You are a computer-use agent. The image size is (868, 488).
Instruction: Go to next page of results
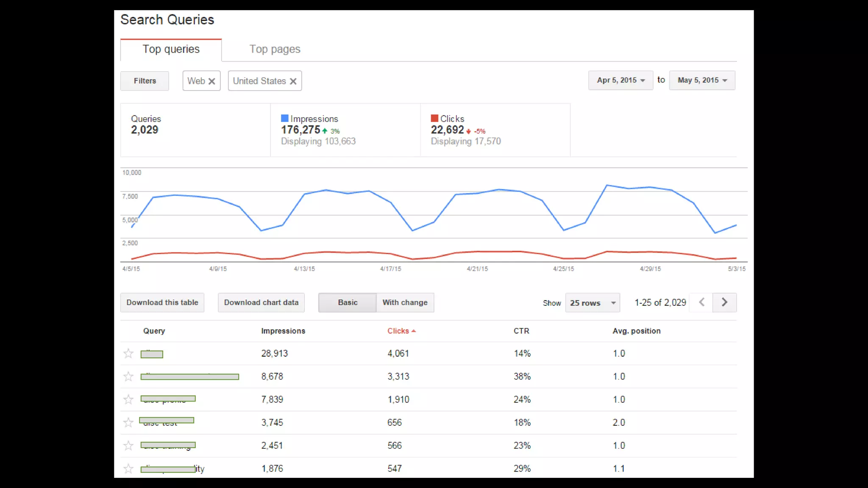pos(724,302)
